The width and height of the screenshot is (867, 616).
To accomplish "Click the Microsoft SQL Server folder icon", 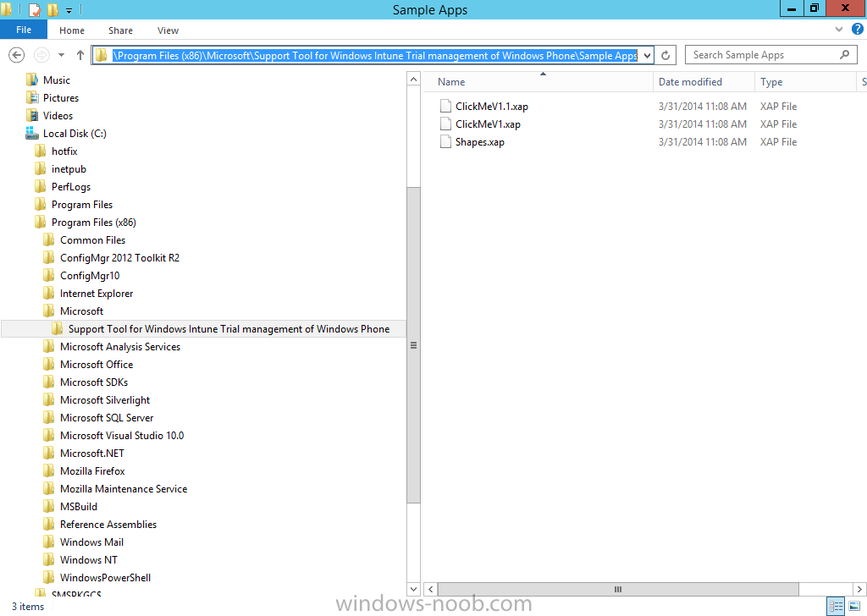I will pyautogui.click(x=48, y=418).
